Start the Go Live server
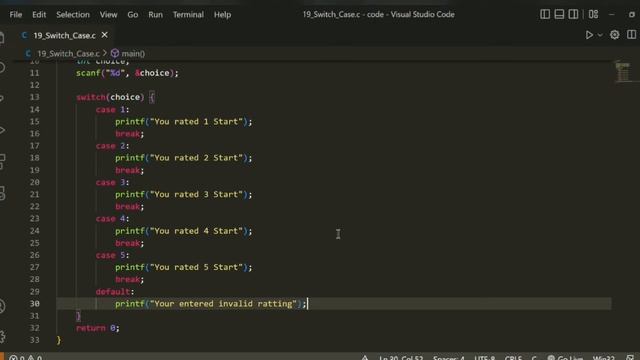This screenshot has width=640, height=360. click(x=565, y=358)
